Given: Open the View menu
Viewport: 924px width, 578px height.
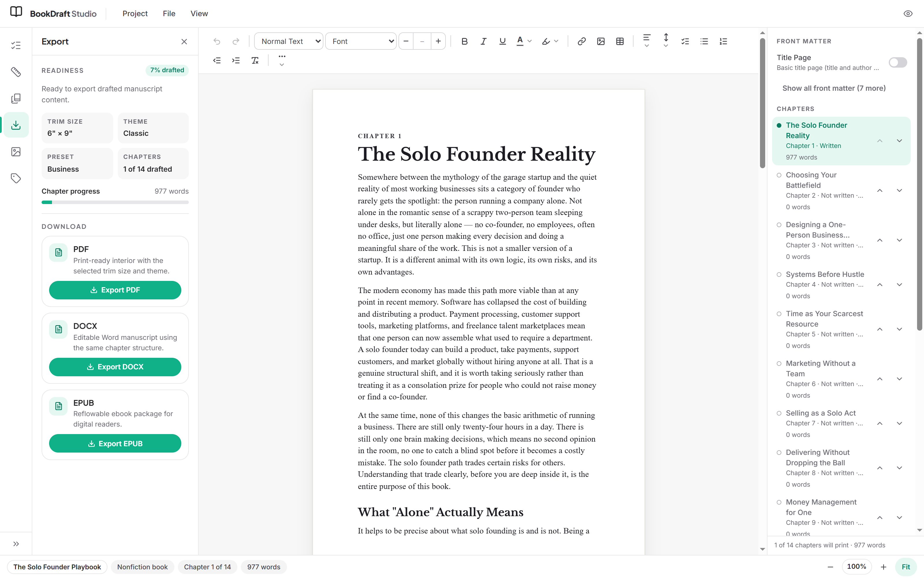Looking at the screenshot, I should [x=199, y=14].
